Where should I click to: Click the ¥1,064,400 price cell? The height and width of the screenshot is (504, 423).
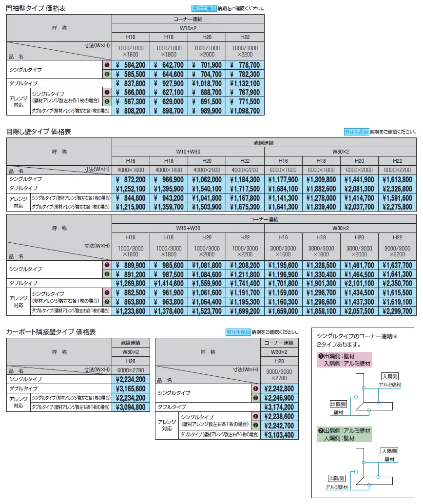[x=207, y=302]
